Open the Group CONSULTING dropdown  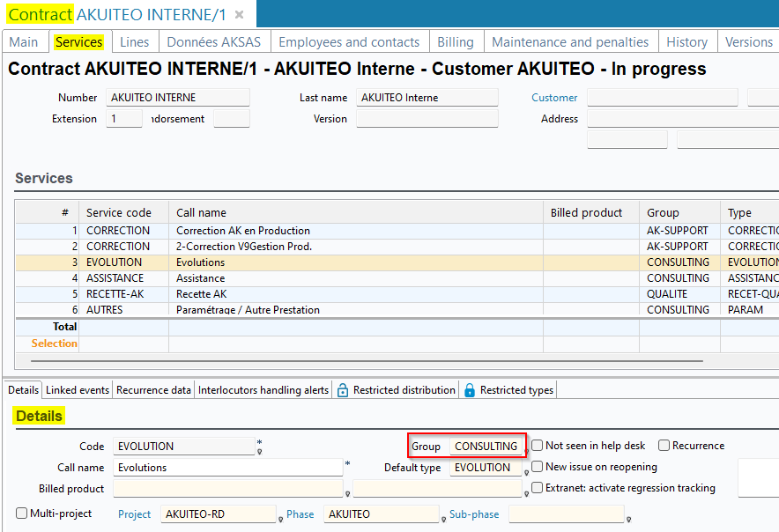point(486,447)
